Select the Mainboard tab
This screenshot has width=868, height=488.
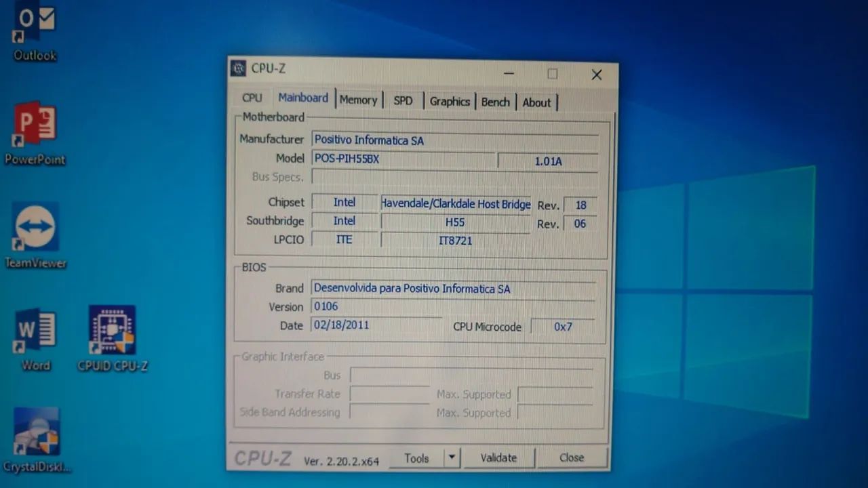(x=303, y=98)
